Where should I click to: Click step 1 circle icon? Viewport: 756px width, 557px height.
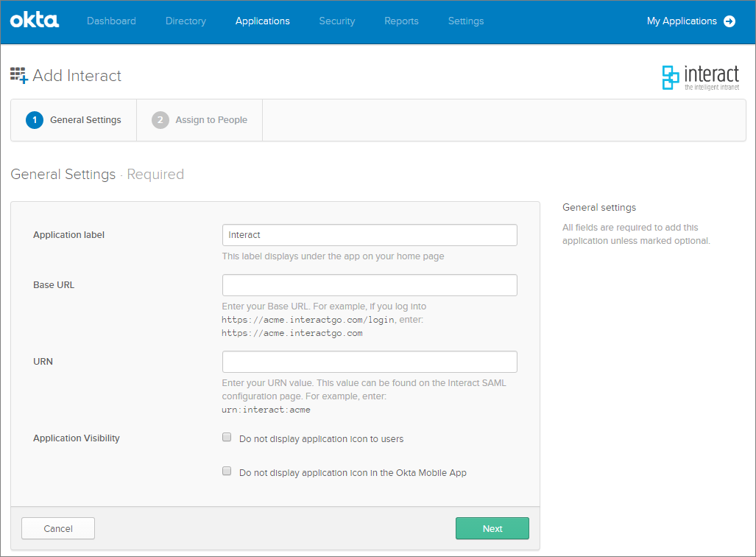[x=35, y=120]
